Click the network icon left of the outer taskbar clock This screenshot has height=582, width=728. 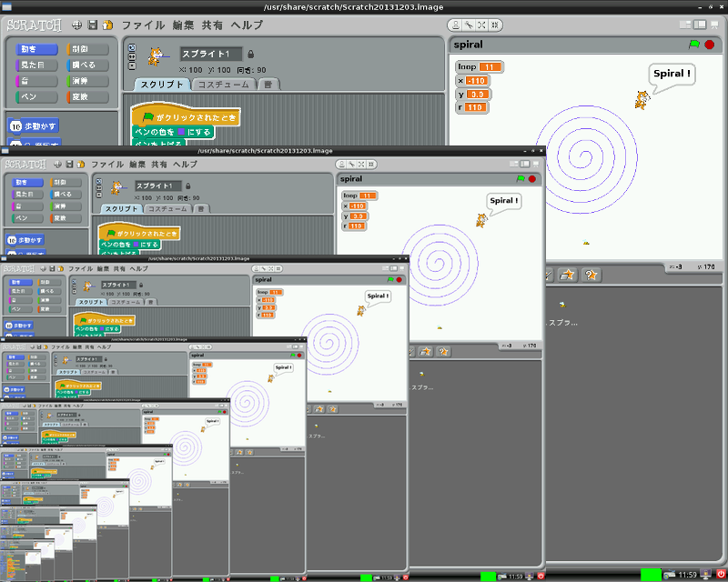pos(670,575)
